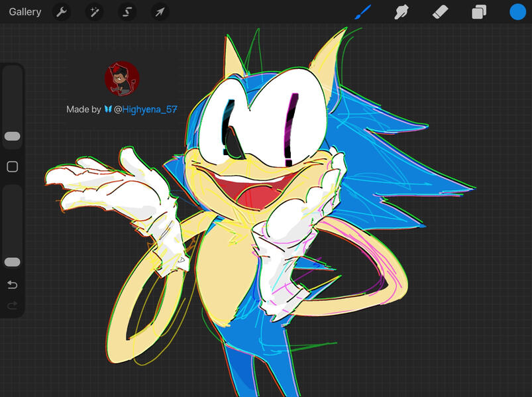Click the brush size slider handle
532x397 pixels.
13,136
